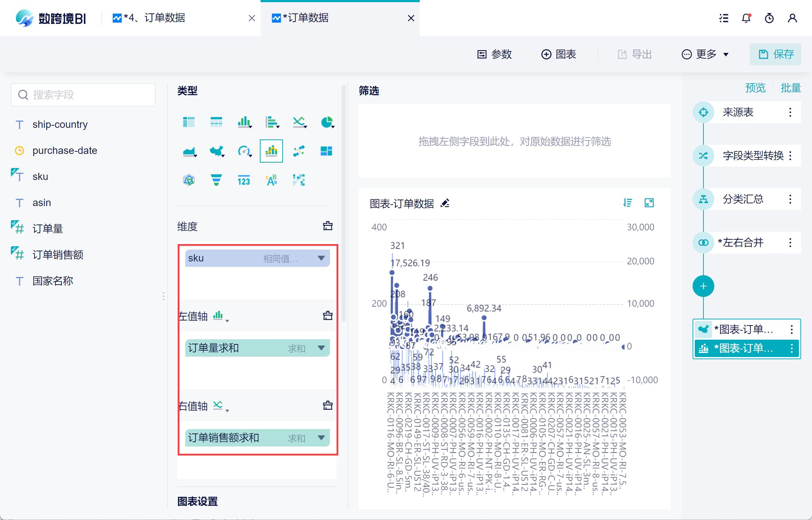Click the 预览 preview link
Screen dimensions: 812x520
[755, 88]
